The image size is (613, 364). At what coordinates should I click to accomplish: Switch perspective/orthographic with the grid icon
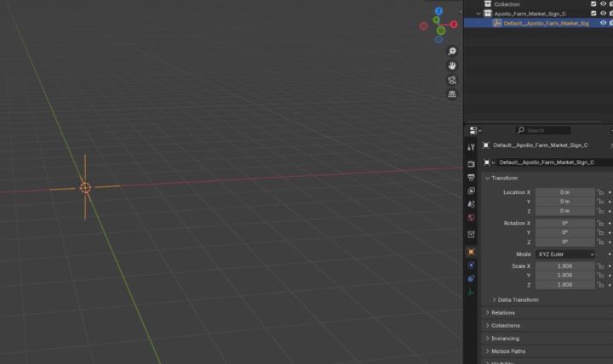[x=452, y=94]
